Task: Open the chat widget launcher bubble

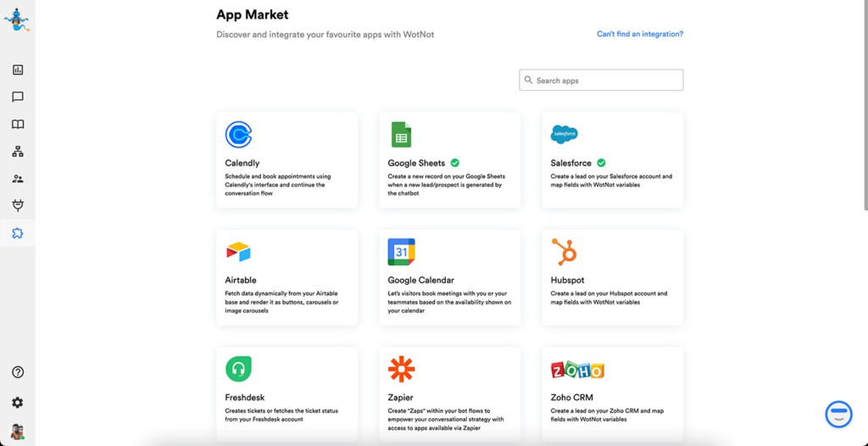Action: [x=838, y=414]
